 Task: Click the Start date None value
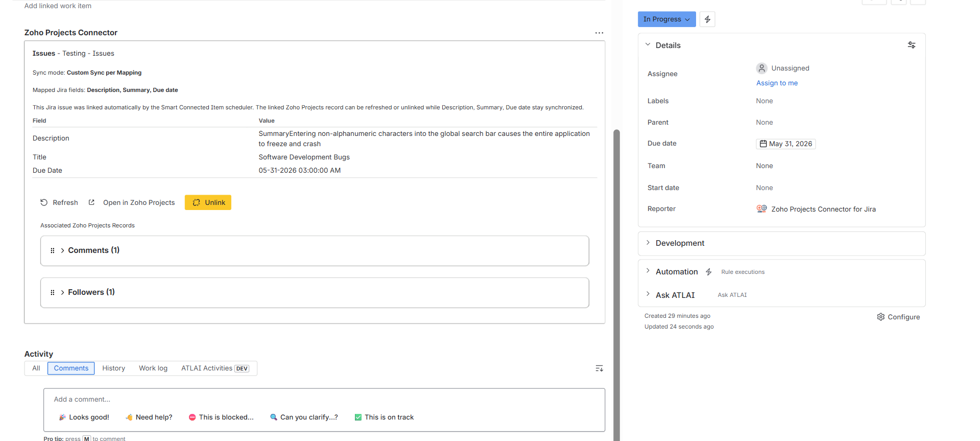[764, 188]
